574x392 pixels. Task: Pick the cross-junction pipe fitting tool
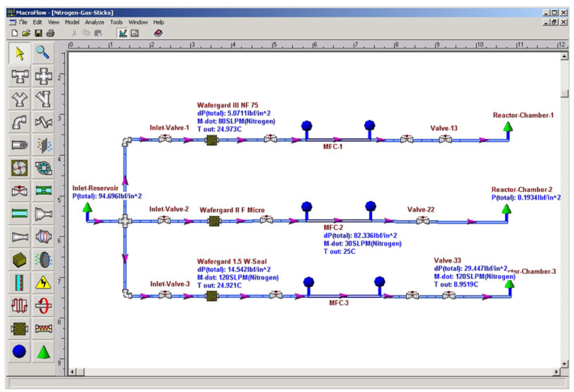[x=43, y=76]
